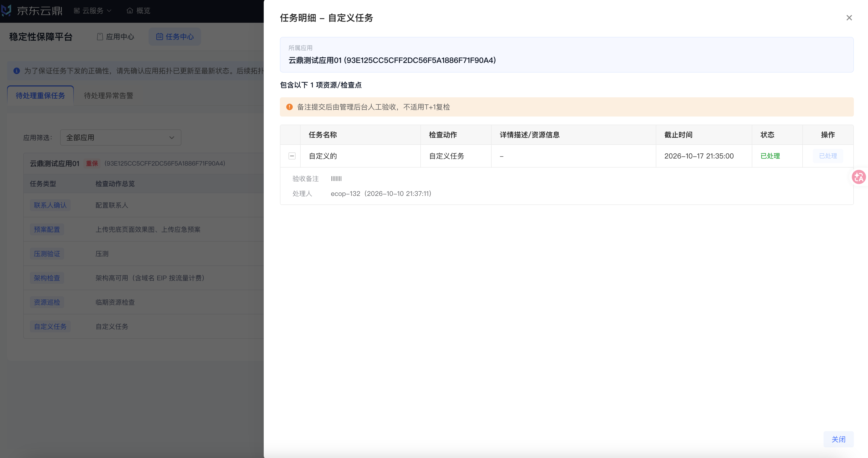The width and height of the screenshot is (868, 458).
Task: Switch to 应用中心 tab
Action: (x=116, y=37)
